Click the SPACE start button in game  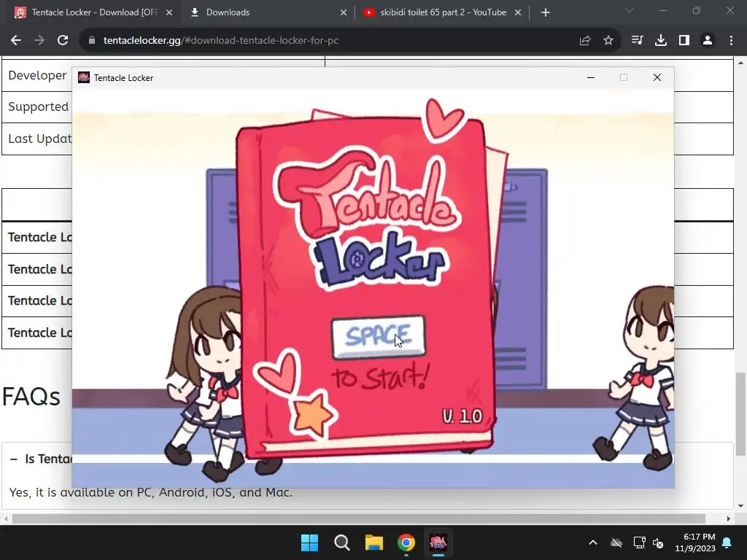pyautogui.click(x=379, y=337)
